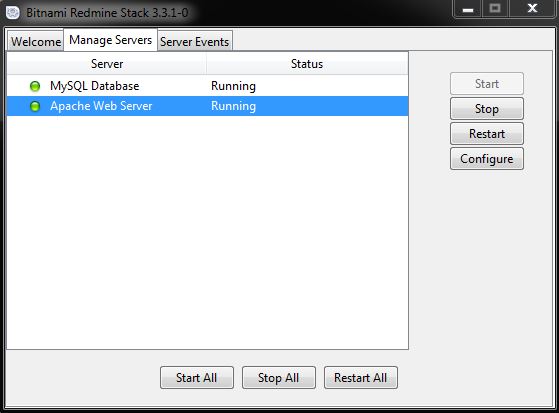Close the Bitnami Redmine Stack window
559x413 pixels.
point(532,9)
